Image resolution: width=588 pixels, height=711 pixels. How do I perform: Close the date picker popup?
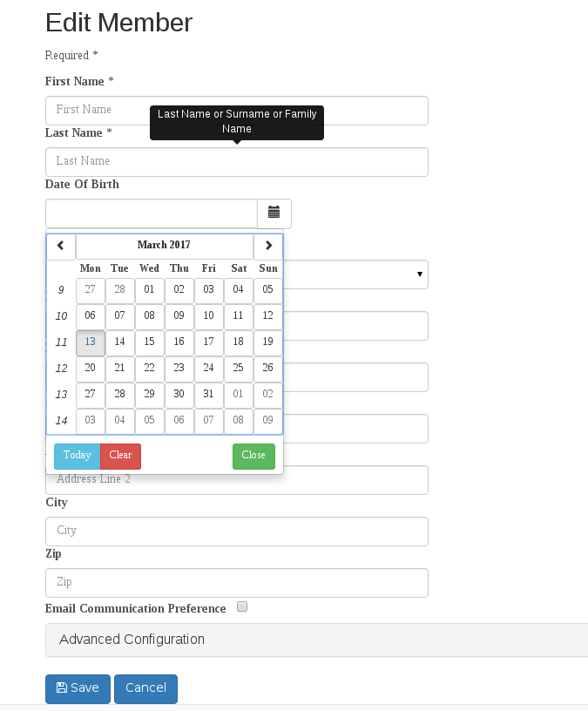[x=253, y=456]
